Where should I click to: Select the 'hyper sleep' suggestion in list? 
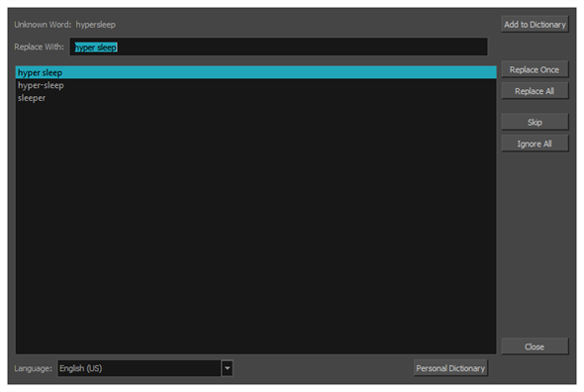tap(256, 72)
